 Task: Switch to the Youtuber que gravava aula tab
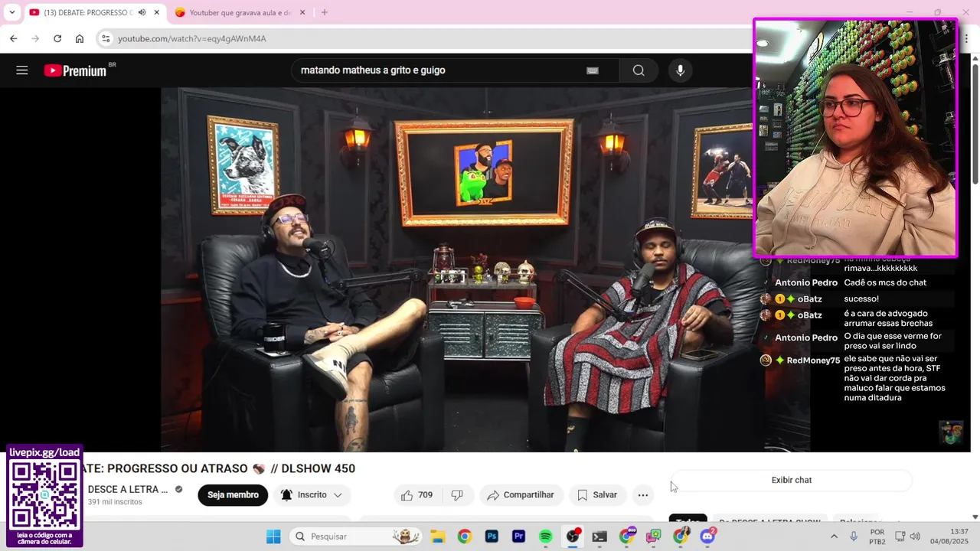pyautogui.click(x=240, y=12)
